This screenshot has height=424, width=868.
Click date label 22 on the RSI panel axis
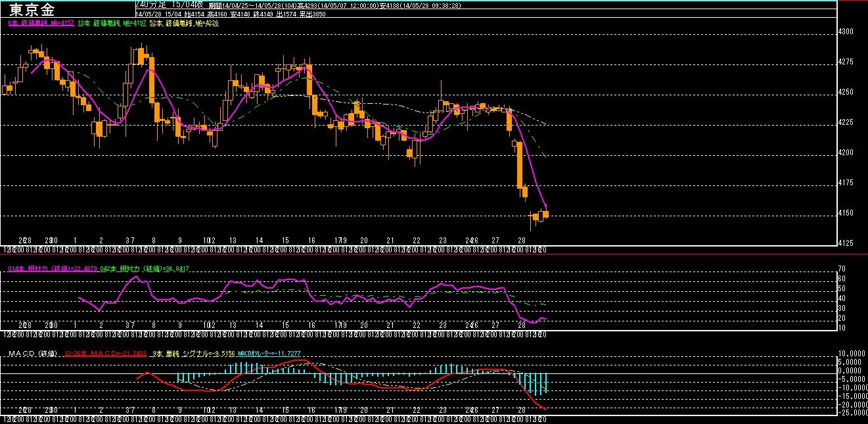click(416, 325)
